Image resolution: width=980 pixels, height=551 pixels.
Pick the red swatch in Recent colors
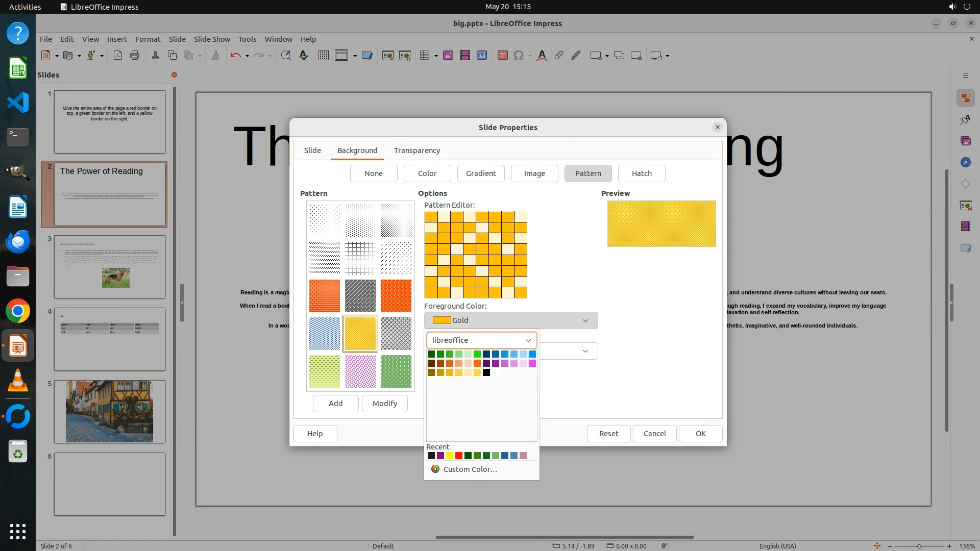point(458,456)
